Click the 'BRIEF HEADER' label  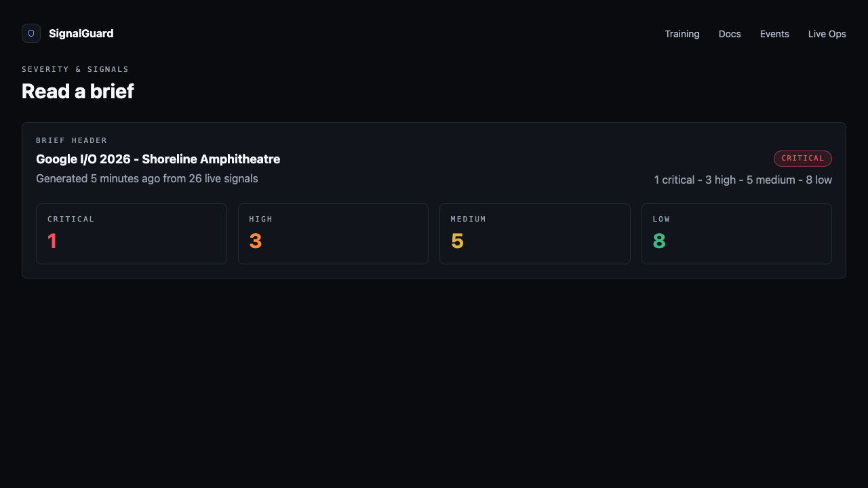click(72, 140)
